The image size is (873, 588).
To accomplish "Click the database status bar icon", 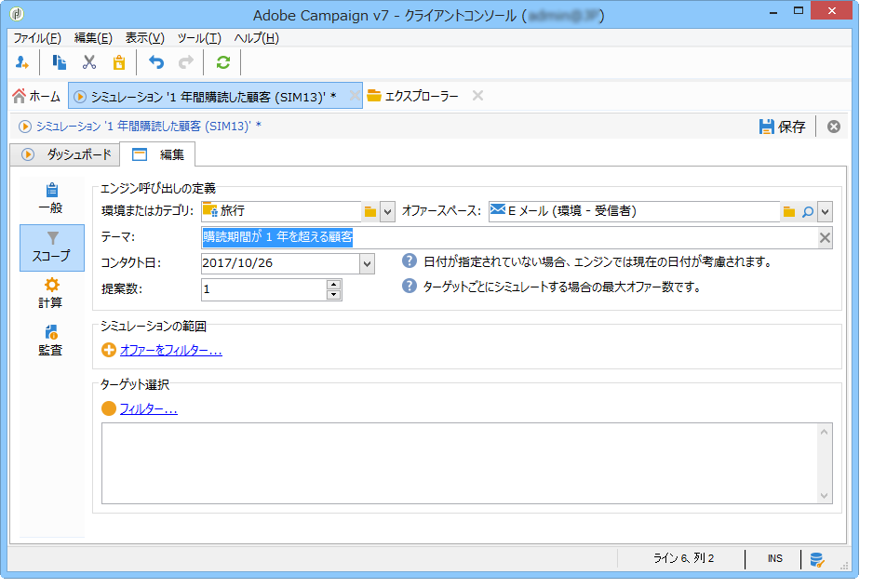I will coord(817,559).
